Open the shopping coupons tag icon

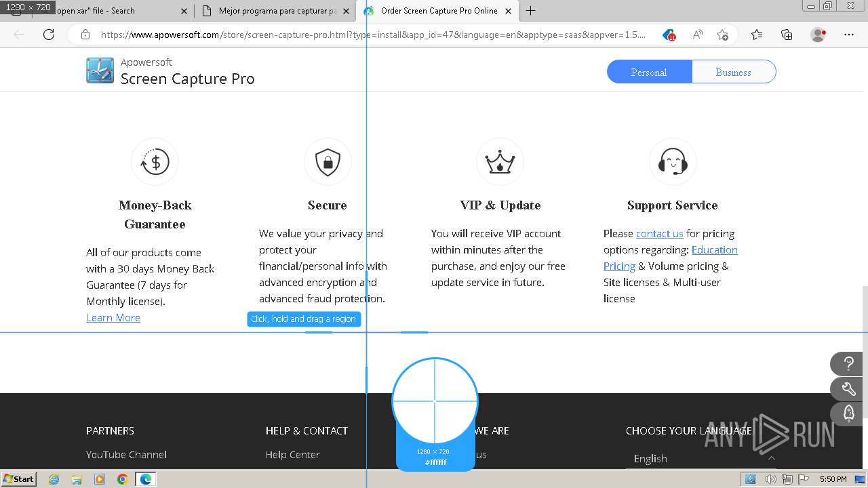669,35
